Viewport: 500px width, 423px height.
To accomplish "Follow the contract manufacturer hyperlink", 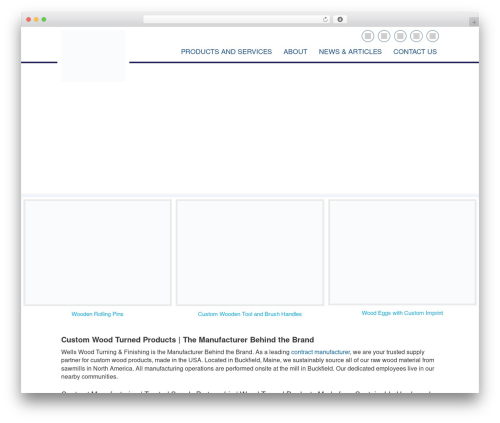I will [320, 352].
